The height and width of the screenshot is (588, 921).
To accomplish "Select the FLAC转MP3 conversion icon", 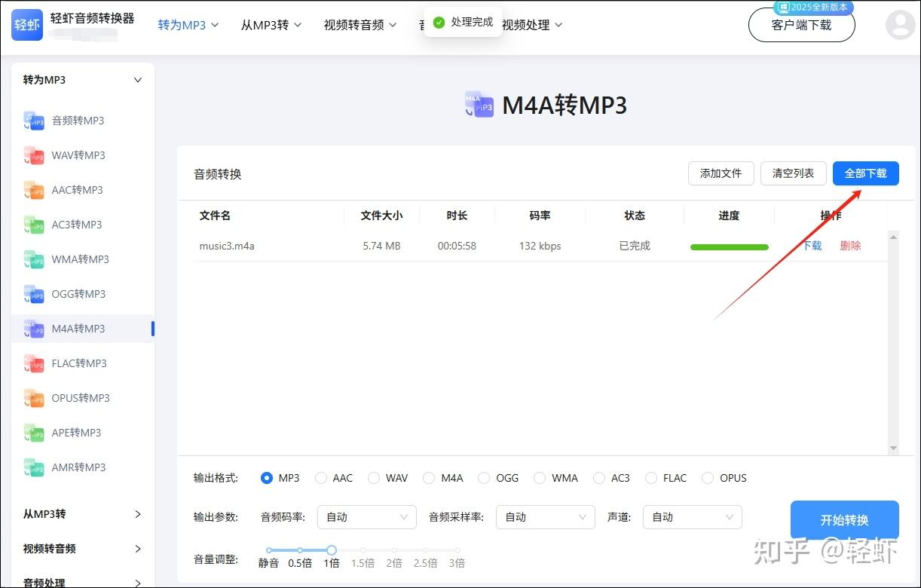I will tap(34, 363).
